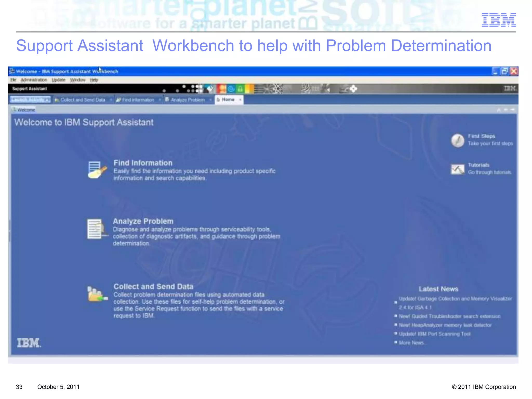This screenshot has height=399, width=532.
Task: Click the First Steps compass icon
Action: click(x=457, y=141)
